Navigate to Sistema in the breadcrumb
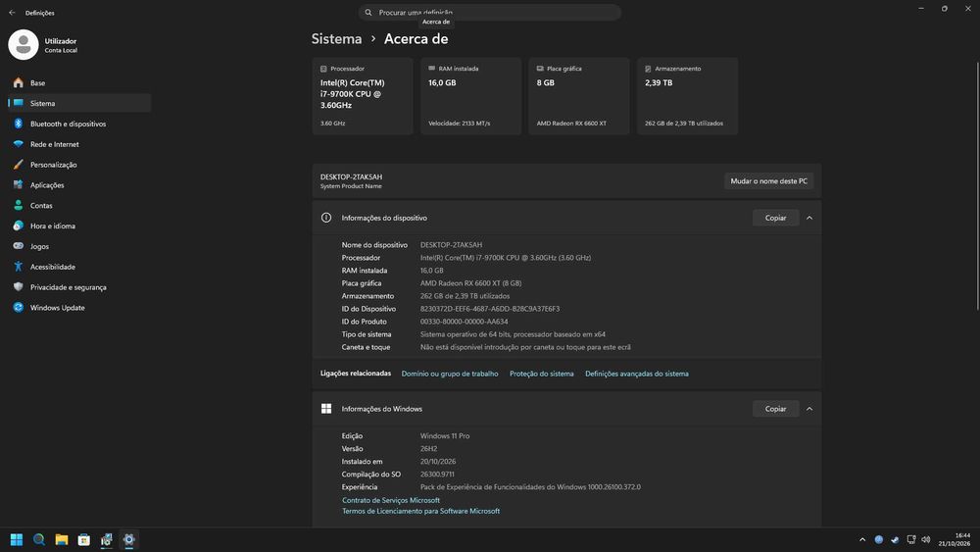This screenshot has width=980, height=552. (x=336, y=39)
